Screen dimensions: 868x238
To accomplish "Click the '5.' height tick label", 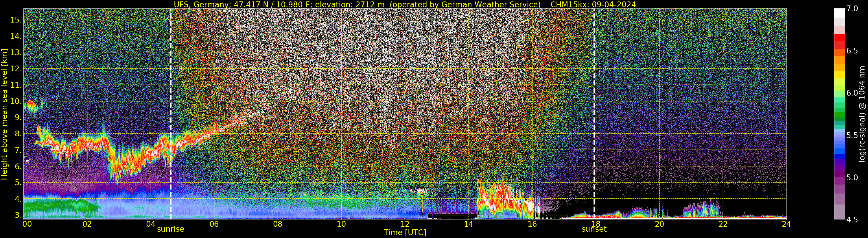I will coord(18,183).
